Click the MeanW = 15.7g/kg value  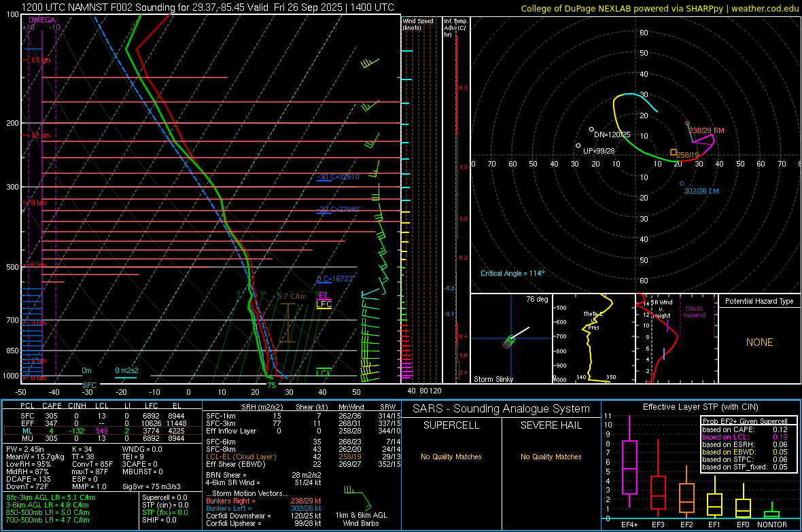35,457
